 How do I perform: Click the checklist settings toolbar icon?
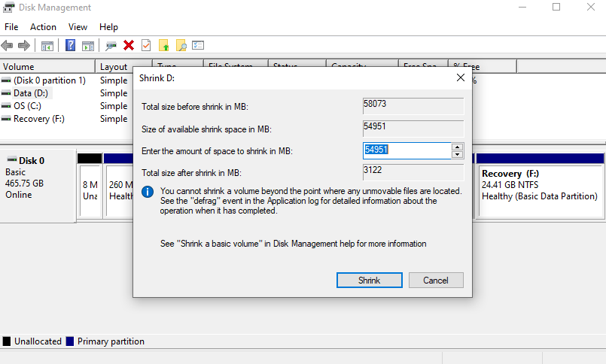pos(198,45)
